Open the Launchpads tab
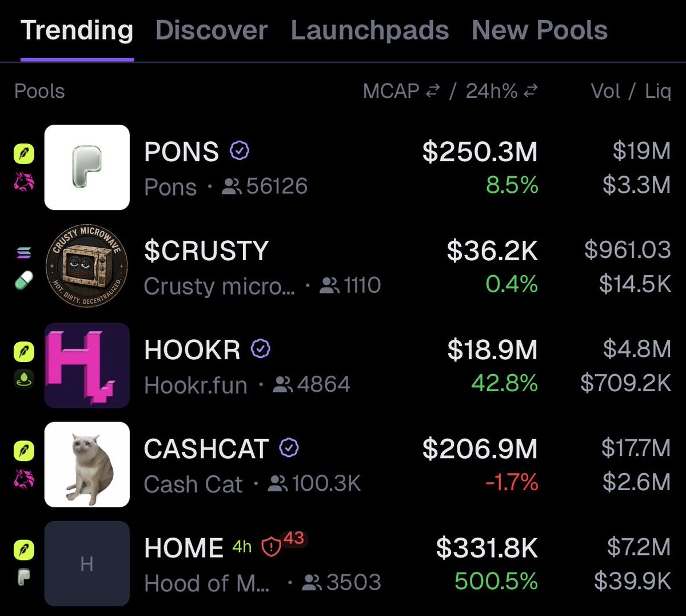The width and height of the screenshot is (686, 616). pos(369,30)
